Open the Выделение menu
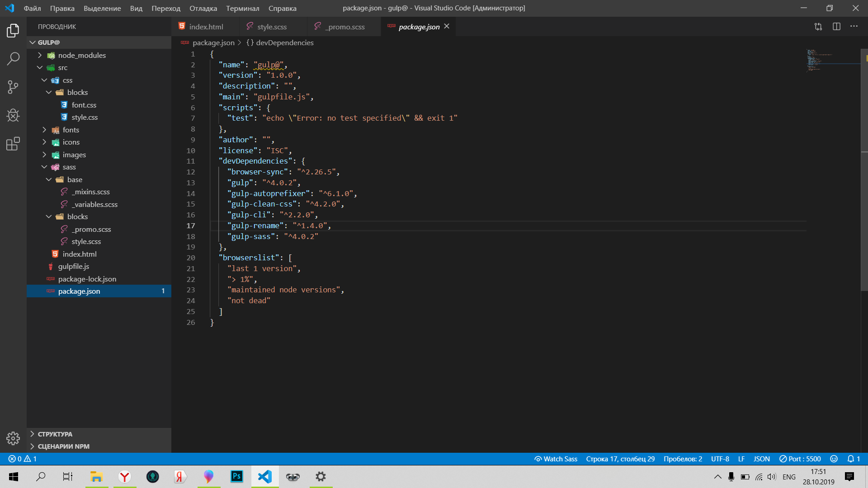 [102, 8]
